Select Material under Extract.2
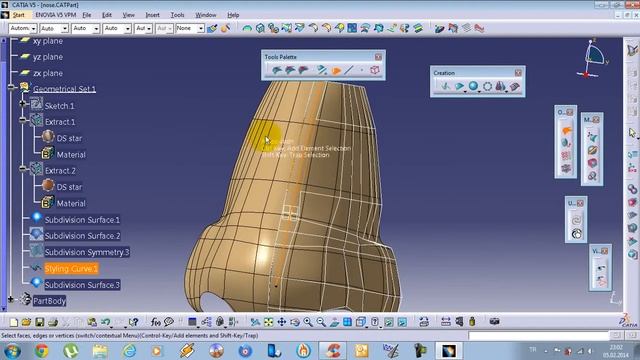This screenshot has width=640, height=360. click(71, 203)
